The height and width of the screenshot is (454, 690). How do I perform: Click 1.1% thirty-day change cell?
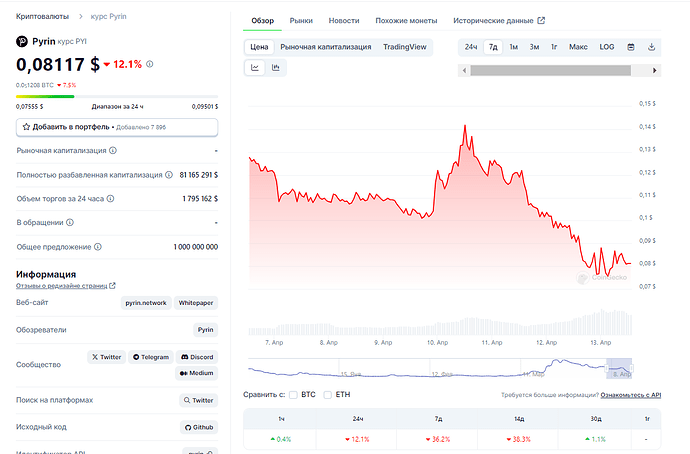[595, 439]
